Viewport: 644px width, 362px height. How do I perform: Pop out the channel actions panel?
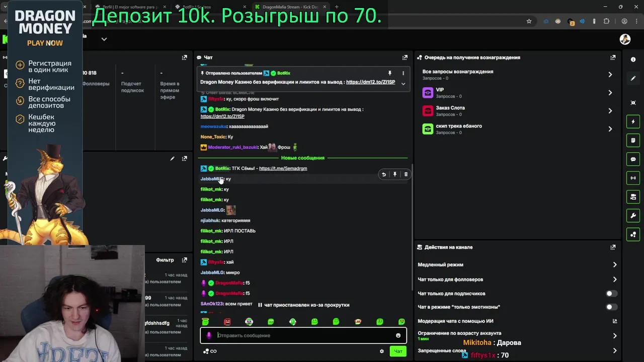(x=613, y=247)
